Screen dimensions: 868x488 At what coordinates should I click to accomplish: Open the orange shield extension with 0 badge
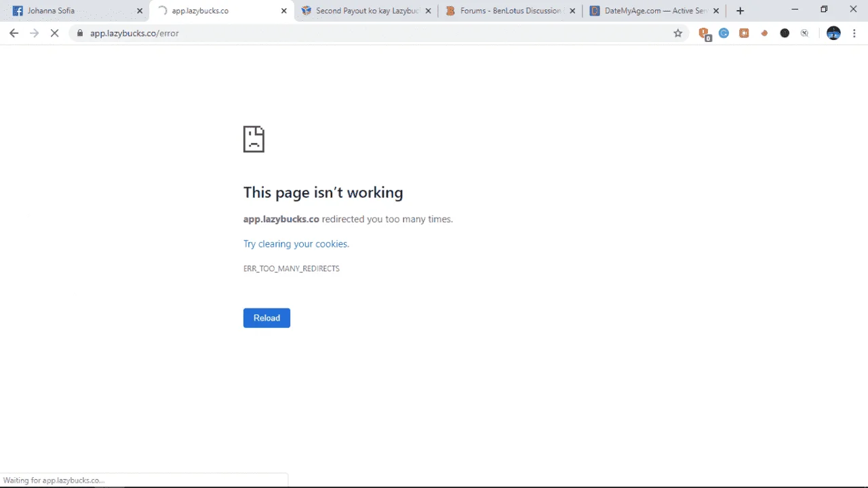coord(704,33)
